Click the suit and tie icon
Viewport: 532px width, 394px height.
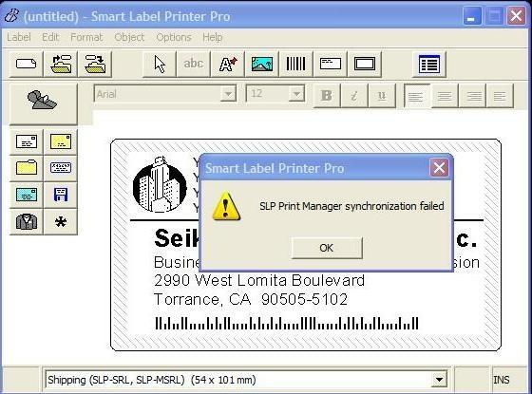point(27,222)
